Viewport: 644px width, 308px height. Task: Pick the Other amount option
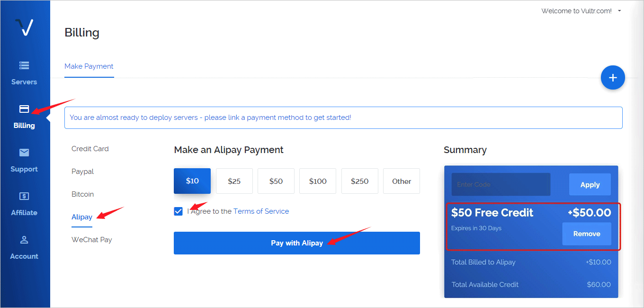(x=402, y=181)
